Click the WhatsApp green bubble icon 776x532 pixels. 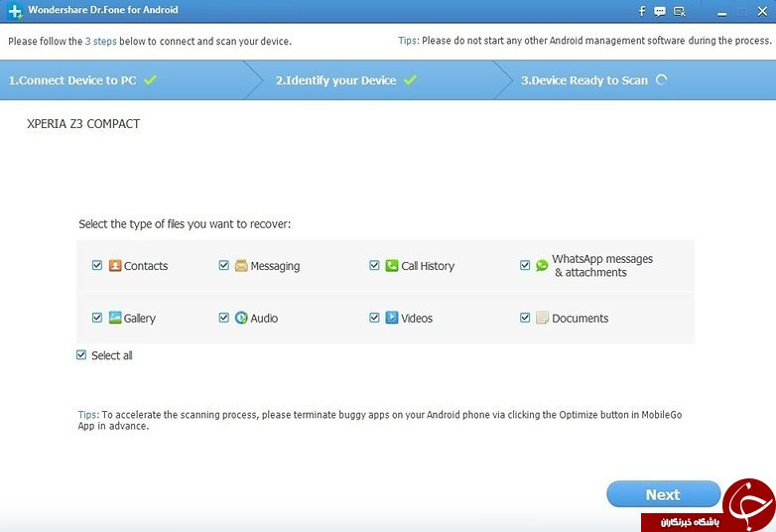542,266
